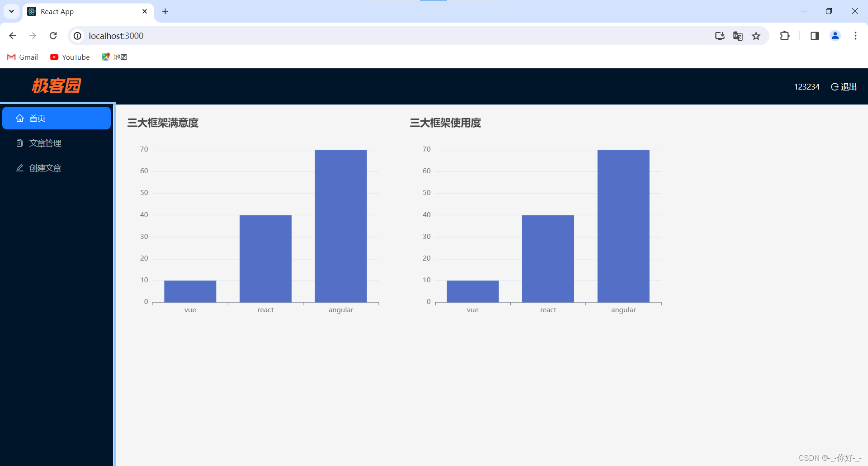Click the browser forward arrow
Screen dimensions: 868x466
point(33,36)
